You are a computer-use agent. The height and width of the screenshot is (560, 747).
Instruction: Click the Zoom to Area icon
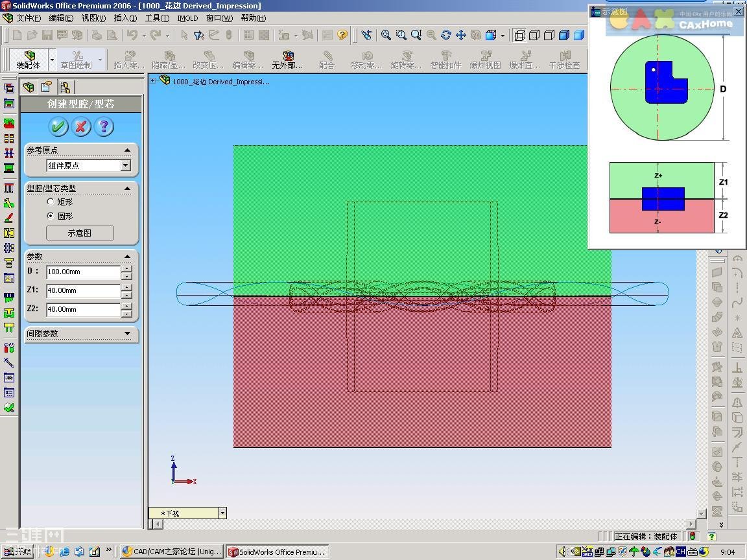click(401, 35)
